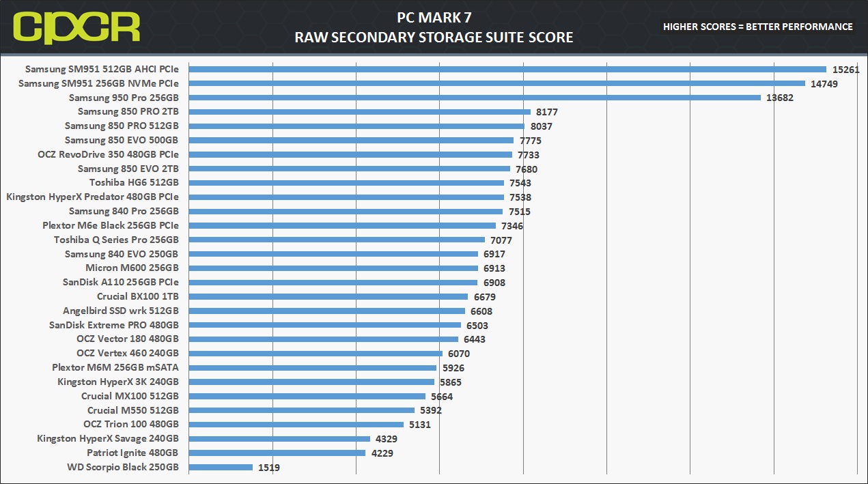
Task: Select the 'OCZ Trion 100 480GB' label
Action: coord(131,424)
